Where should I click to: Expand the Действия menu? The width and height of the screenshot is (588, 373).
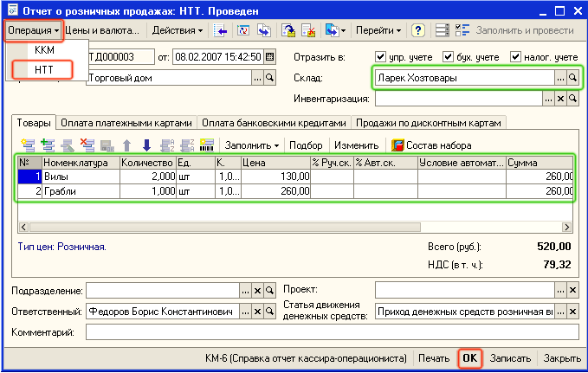click(178, 30)
